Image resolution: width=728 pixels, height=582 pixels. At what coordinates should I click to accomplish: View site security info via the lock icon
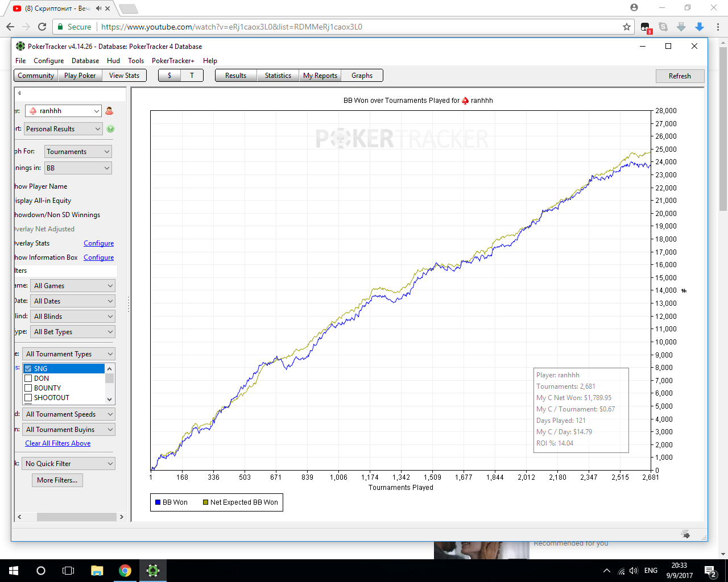click(x=61, y=27)
